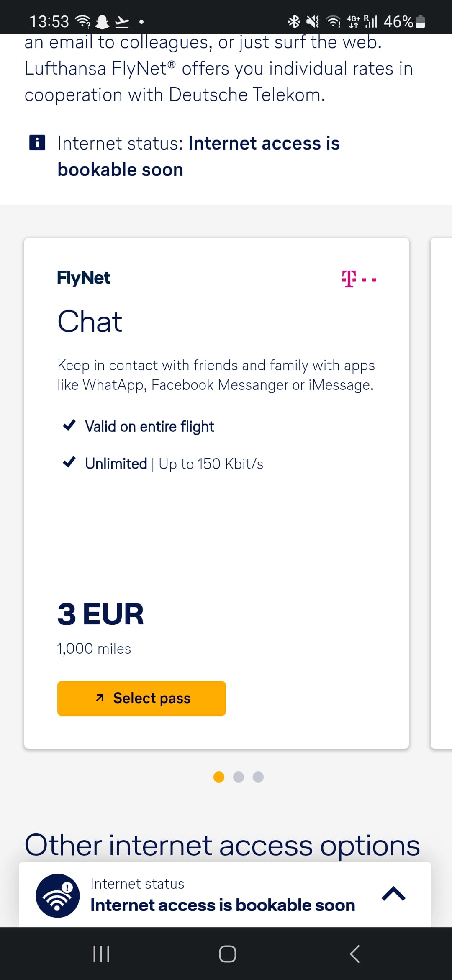Tap the Other internet access options heading
This screenshot has width=452, height=980.
222,845
